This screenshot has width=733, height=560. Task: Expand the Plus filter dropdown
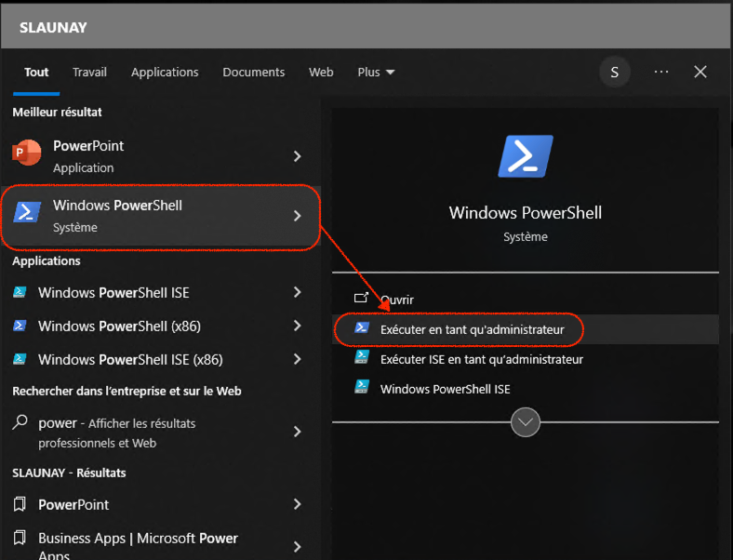377,72
